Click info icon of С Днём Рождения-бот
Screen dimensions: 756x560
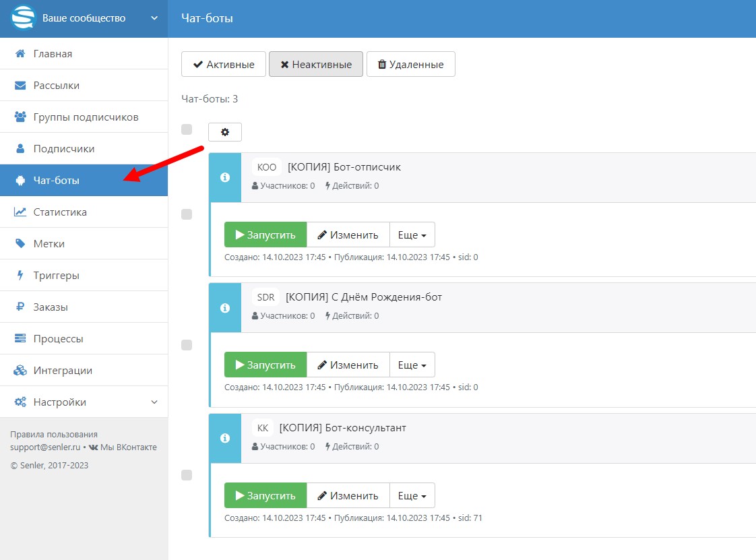[x=225, y=307]
